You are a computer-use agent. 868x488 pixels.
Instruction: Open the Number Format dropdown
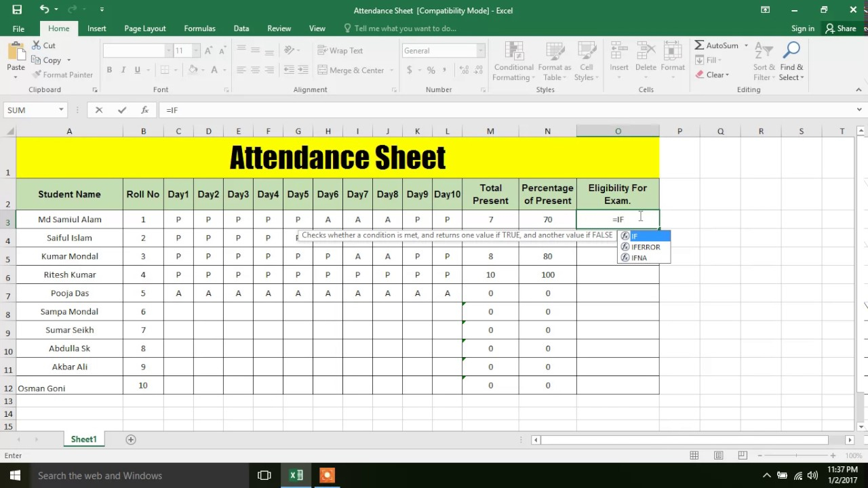point(480,51)
